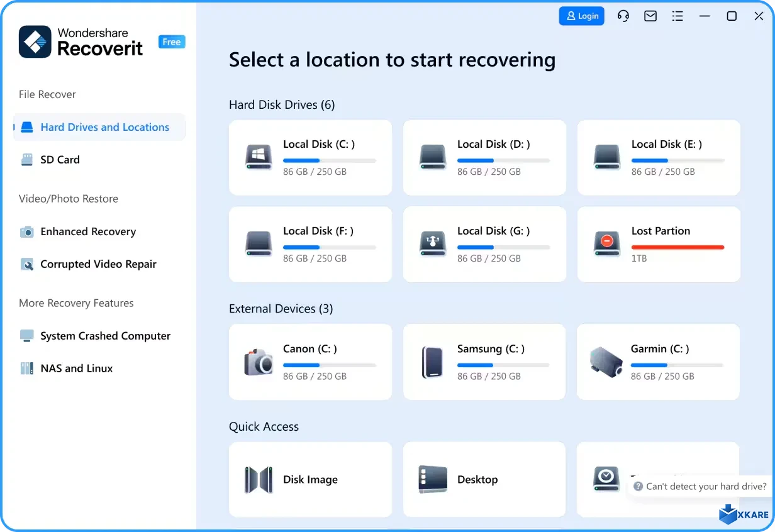The height and width of the screenshot is (532, 775).
Task: Click the clock drive icon in Quick Access
Action: tap(606, 479)
